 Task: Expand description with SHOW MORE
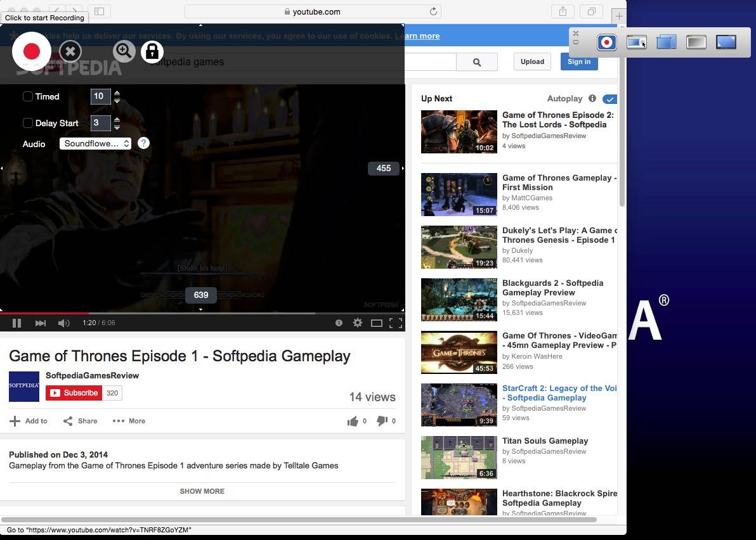pyautogui.click(x=202, y=491)
